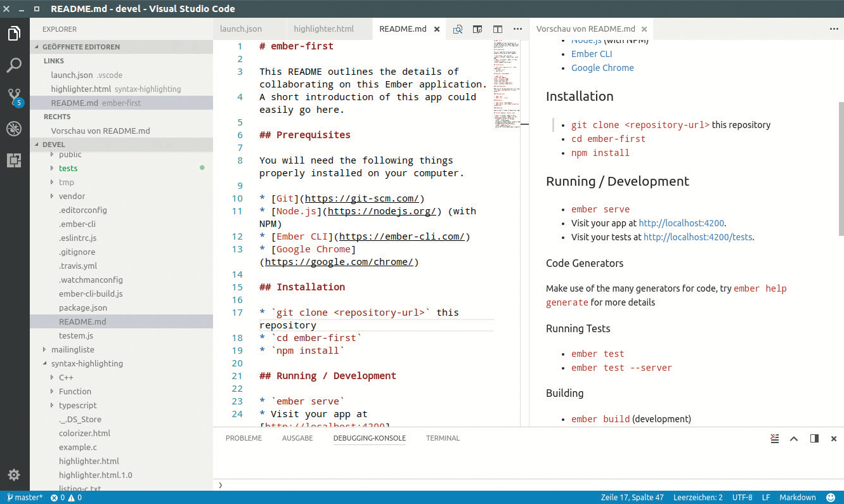Open the Debug view in activity bar
The height and width of the screenshot is (504, 844).
click(14, 129)
